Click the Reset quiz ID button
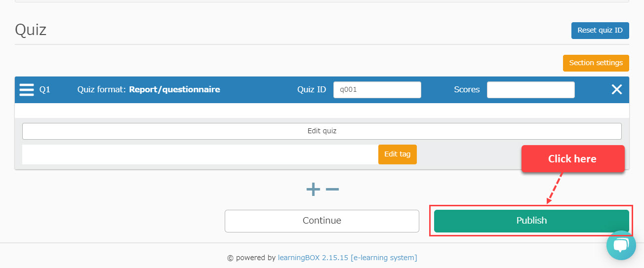This screenshot has width=644, height=268. (x=600, y=30)
